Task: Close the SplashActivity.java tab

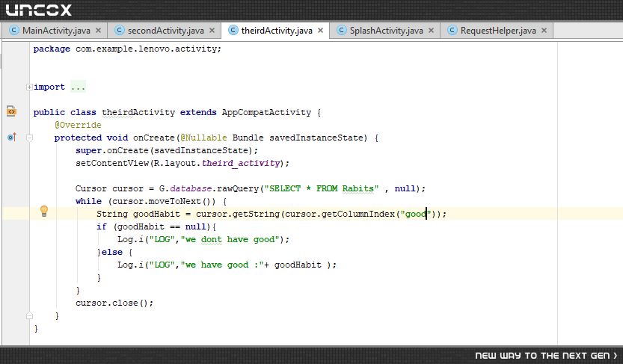Action: click(x=431, y=31)
